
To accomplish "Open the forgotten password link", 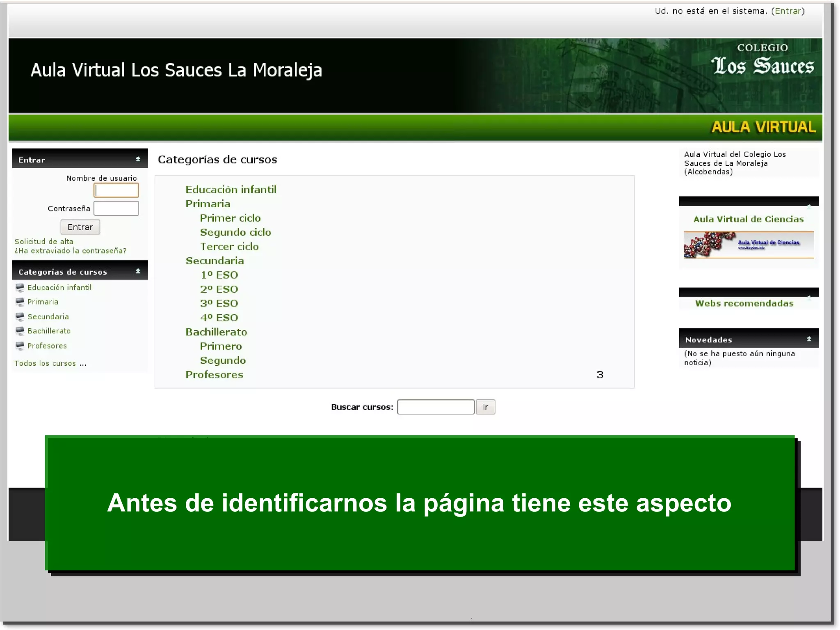I will click(71, 251).
